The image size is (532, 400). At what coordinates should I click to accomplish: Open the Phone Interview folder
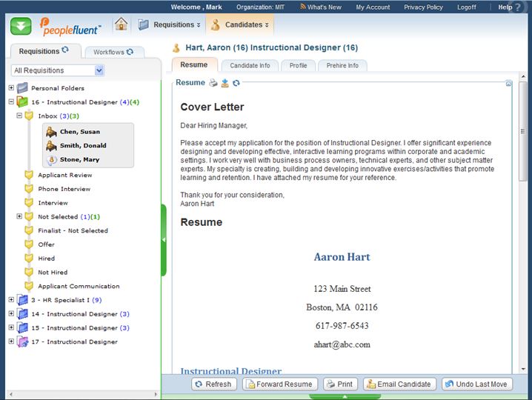[x=64, y=189]
